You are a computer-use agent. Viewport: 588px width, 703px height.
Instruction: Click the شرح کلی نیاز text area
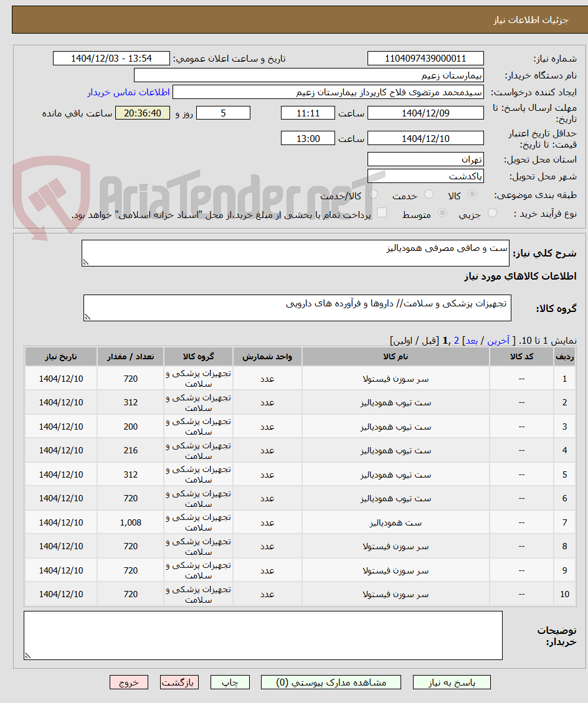point(295,253)
